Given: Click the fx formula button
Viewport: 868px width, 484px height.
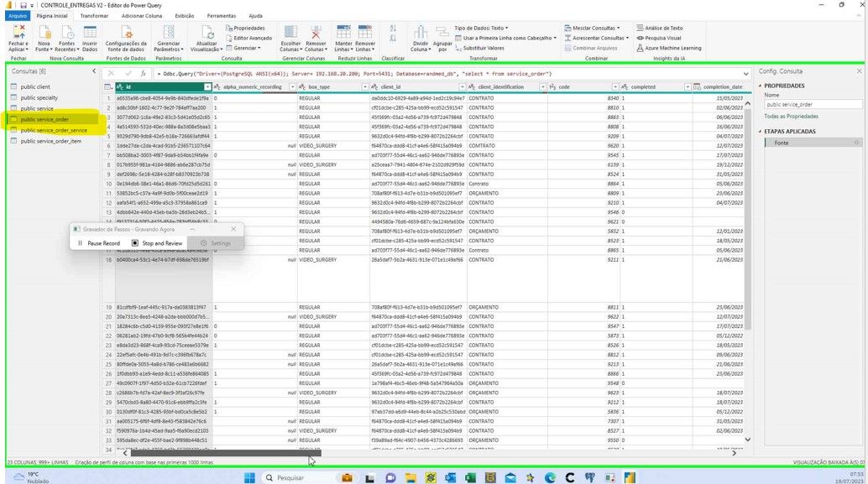Looking at the screenshot, I should point(143,74).
